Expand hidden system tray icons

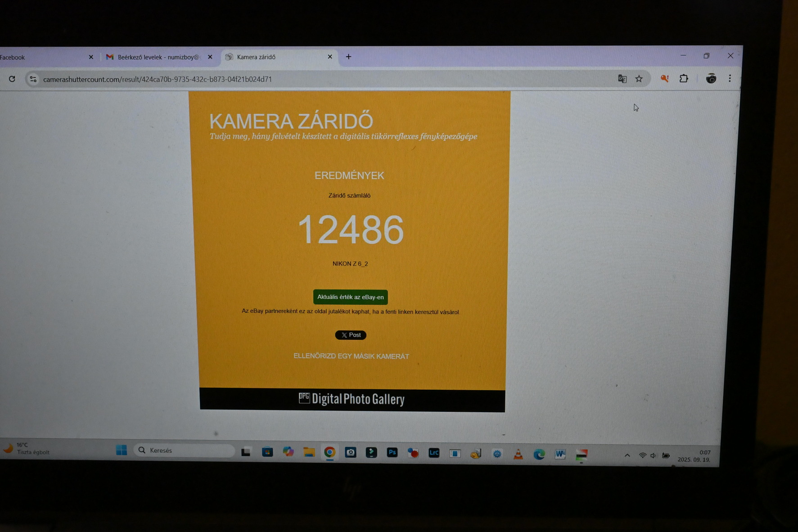pyautogui.click(x=627, y=455)
